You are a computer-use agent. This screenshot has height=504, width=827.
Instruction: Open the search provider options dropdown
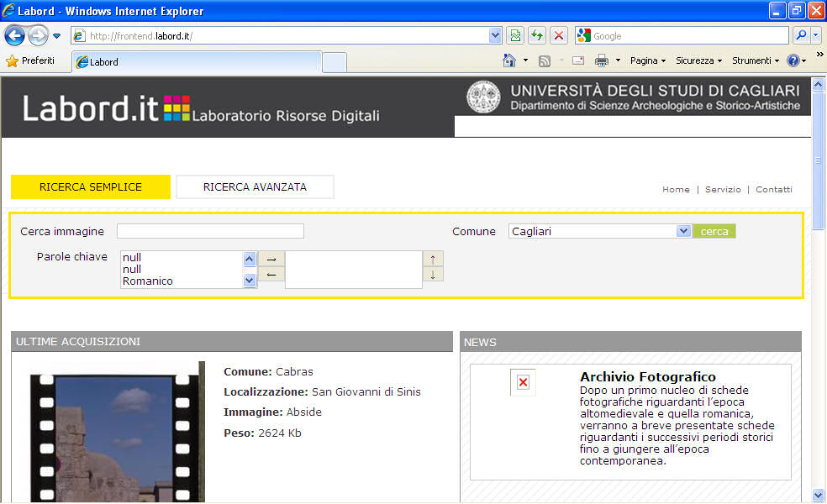(816, 36)
